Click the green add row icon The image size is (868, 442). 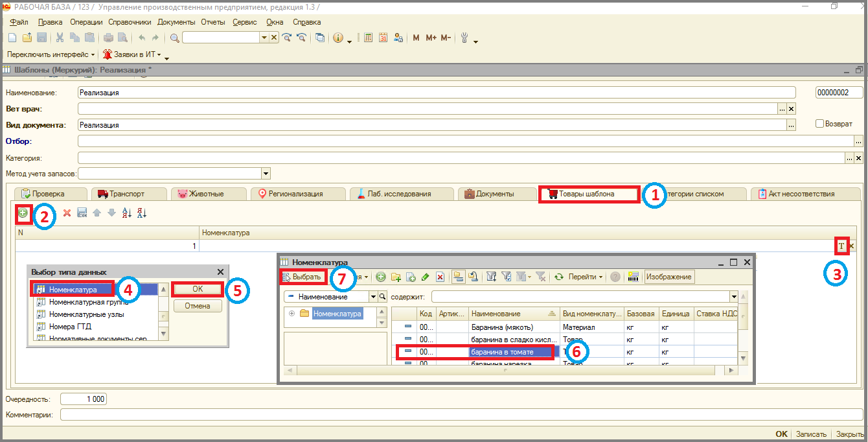coord(23,213)
